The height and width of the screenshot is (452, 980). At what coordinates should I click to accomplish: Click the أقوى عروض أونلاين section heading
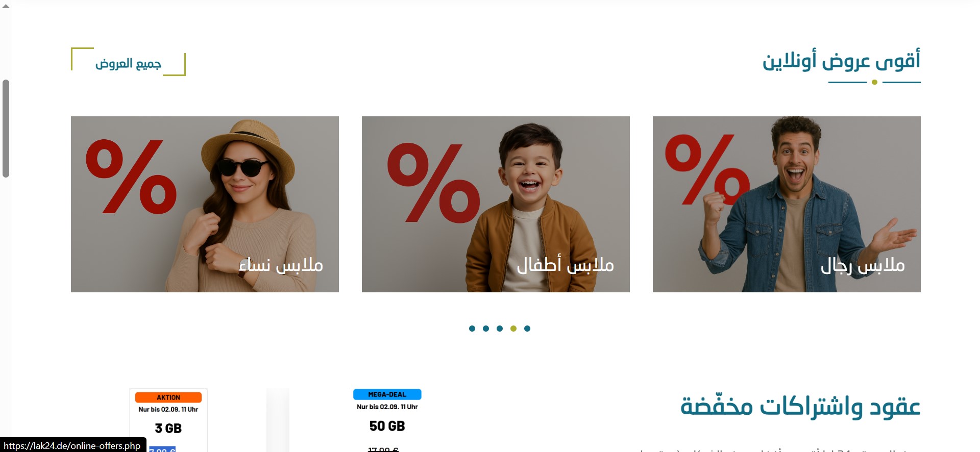tap(841, 61)
